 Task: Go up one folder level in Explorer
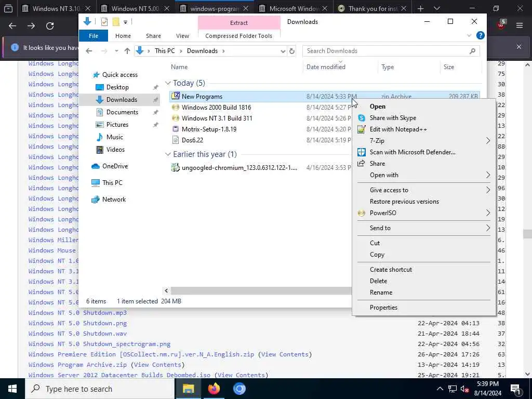127,51
